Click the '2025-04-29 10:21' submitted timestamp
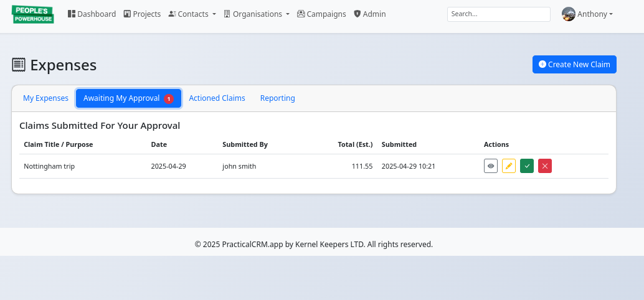The width and height of the screenshot is (644, 300). [408, 166]
